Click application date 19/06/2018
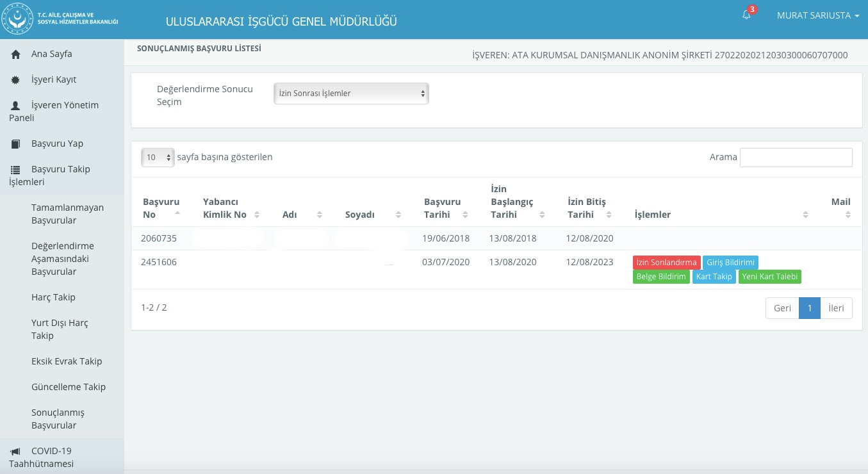The height and width of the screenshot is (474, 868). pyautogui.click(x=446, y=238)
